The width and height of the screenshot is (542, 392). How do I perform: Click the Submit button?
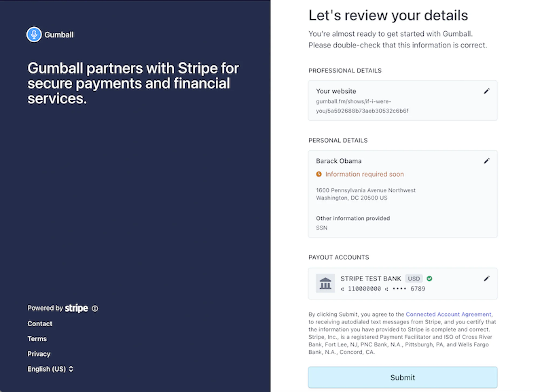pos(403,377)
